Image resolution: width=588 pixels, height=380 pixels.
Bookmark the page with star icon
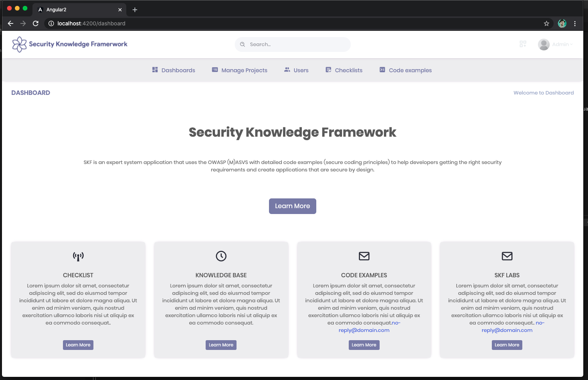pos(547,23)
